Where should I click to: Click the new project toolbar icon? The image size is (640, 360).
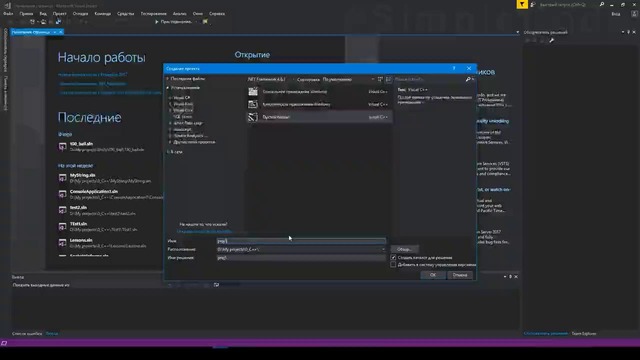[32, 22]
